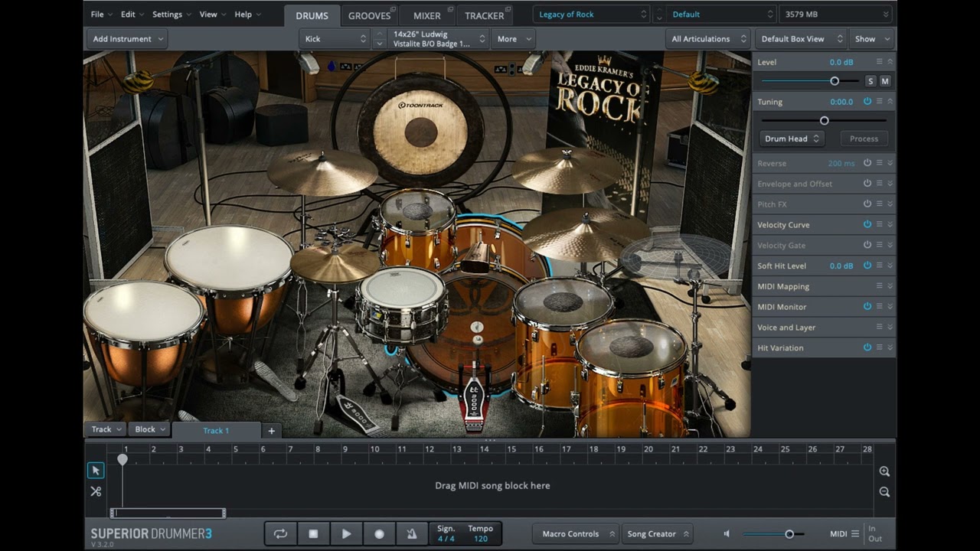Open the Soft Hit Level menu icon
Image resolution: width=980 pixels, height=551 pixels.
point(879,266)
